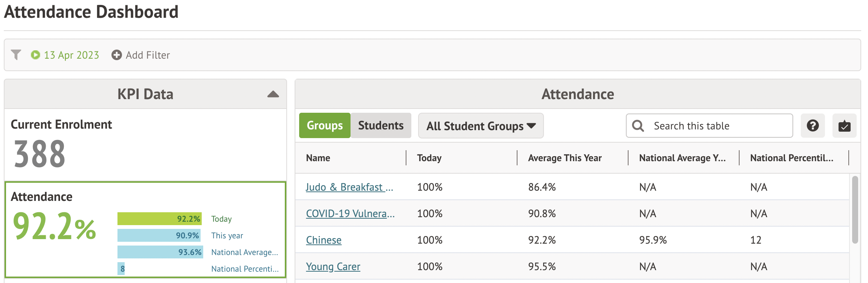Click the checkmark export icon above the table
Viewport: 868px width, 283px height.
coord(845,126)
